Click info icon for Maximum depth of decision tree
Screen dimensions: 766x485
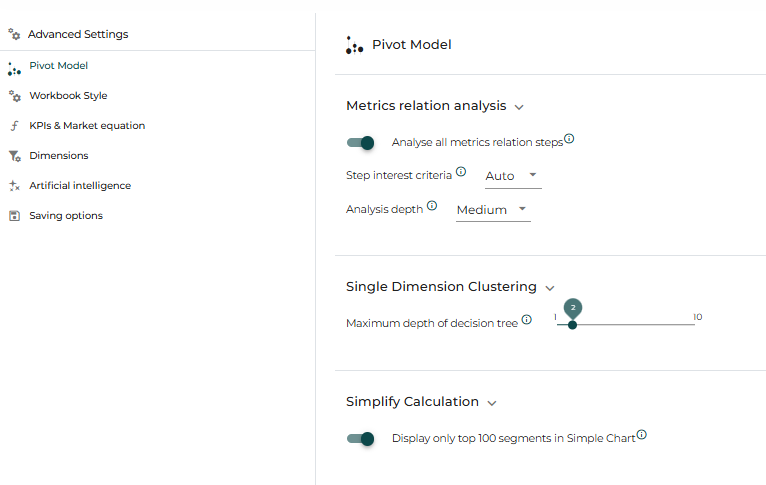click(527, 319)
